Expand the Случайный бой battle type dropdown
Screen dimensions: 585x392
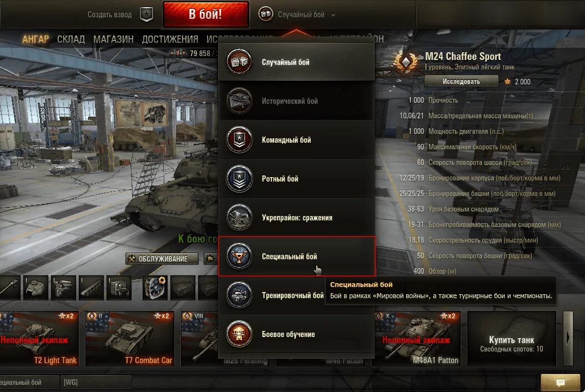(297, 14)
